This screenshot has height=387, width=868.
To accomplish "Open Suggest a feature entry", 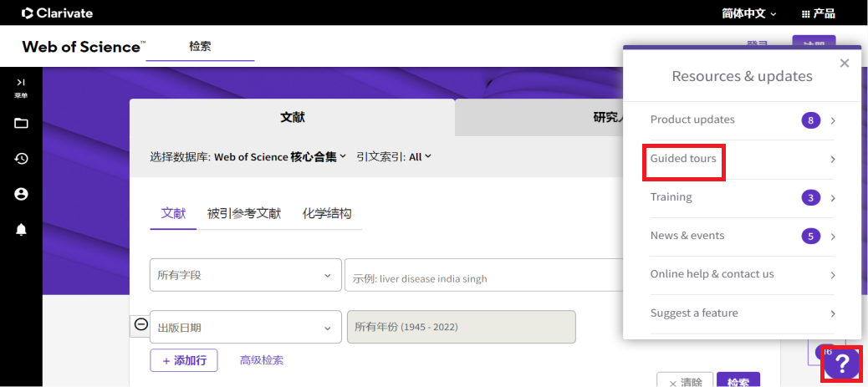I will (x=742, y=313).
